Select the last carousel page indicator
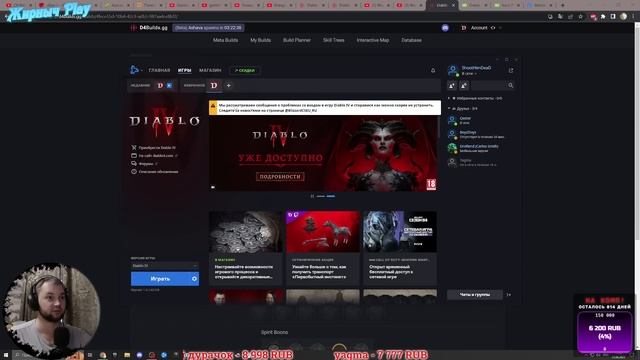The image size is (640, 360). [331, 196]
